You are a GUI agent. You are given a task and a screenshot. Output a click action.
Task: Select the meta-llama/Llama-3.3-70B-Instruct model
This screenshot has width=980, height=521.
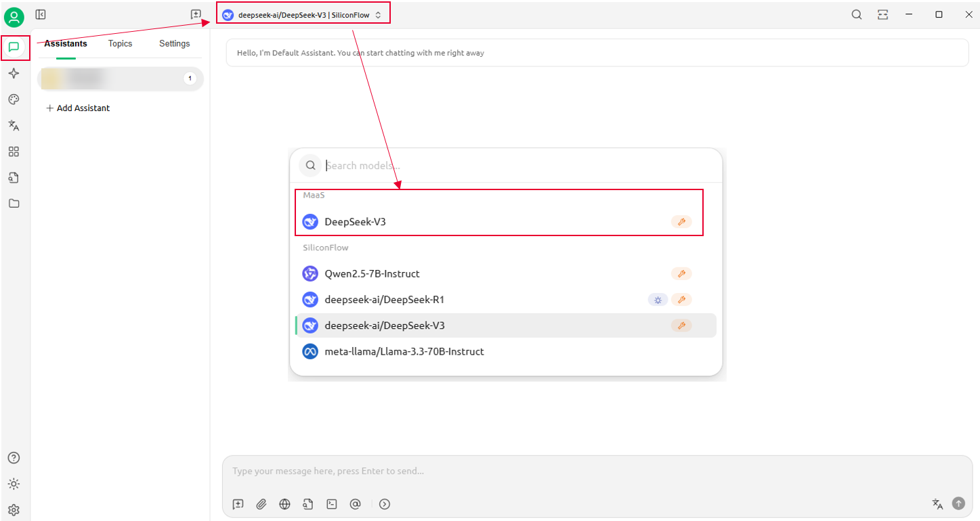tap(506, 352)
